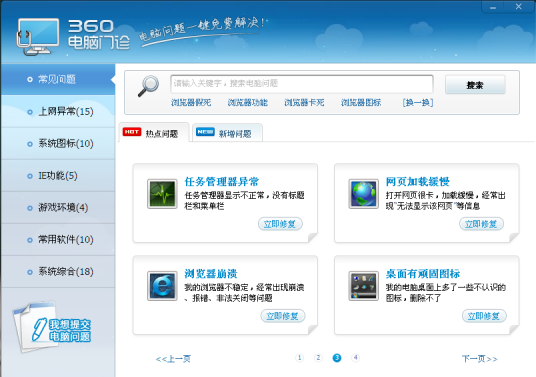Click the 下一页>> next page link
This screenshot has height=377, width=536.
click(480, 359)
